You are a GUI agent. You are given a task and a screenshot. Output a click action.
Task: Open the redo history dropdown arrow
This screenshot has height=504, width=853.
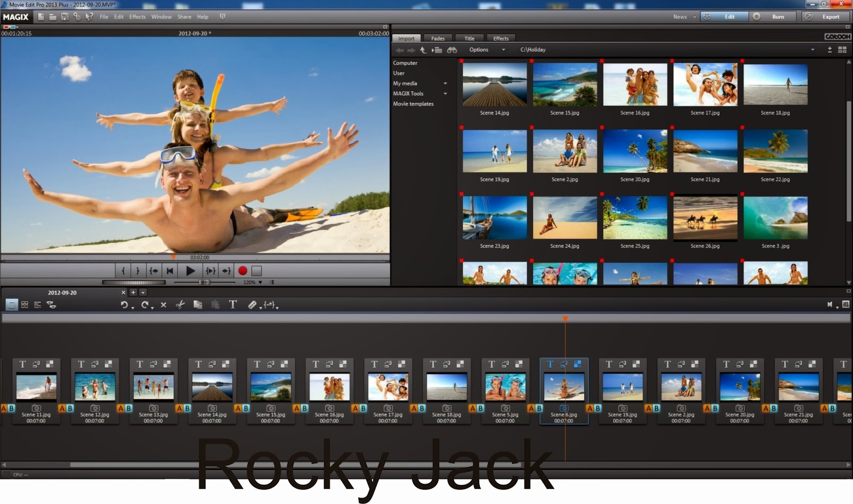(x=152, y=308)
